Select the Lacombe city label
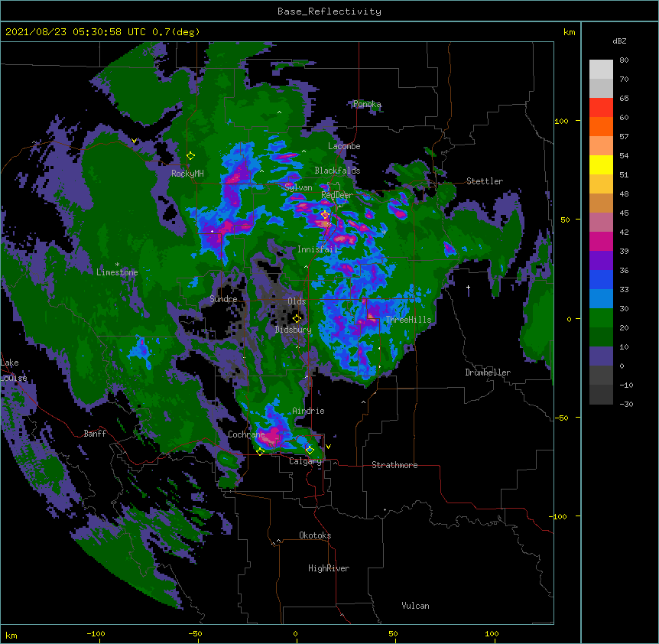Screen dimensions: 659x644 [344, 146]
